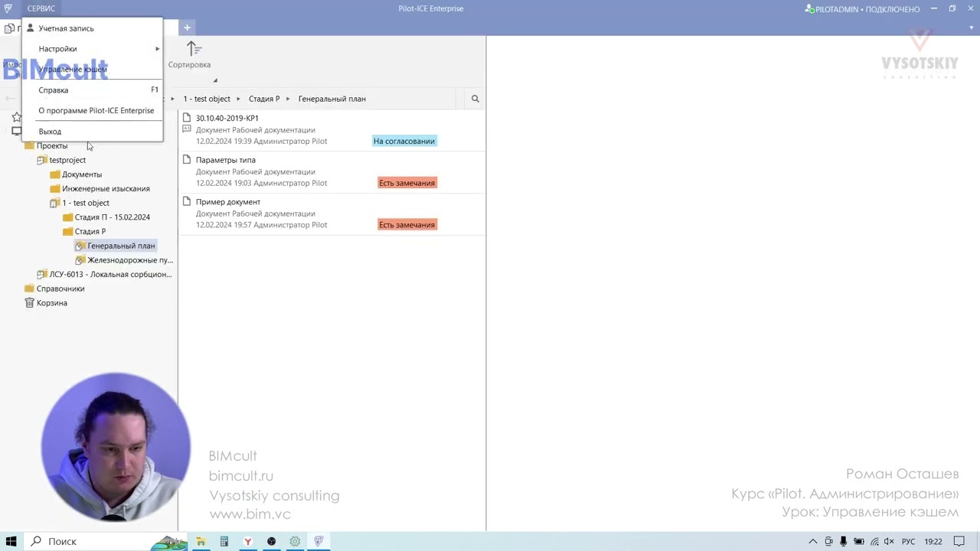Open the Настройки submenu
This screenshot has height=551, width=980.
[92, 49]
